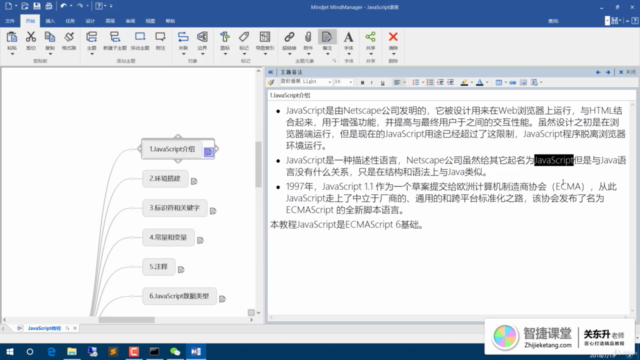The image size is (640, 360).
Task: Open the Map Index icon
Action: pyautogui.click(x=265, y=37)
